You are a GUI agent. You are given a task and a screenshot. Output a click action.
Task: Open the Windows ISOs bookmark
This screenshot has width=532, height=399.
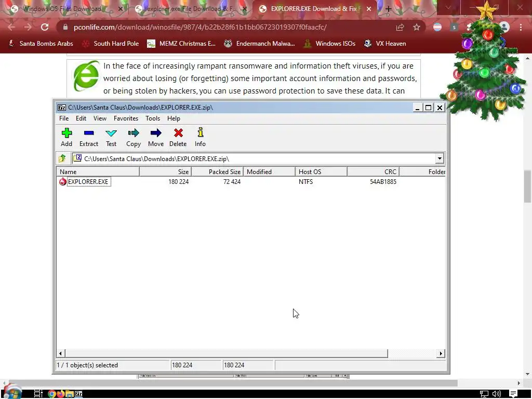330,44
